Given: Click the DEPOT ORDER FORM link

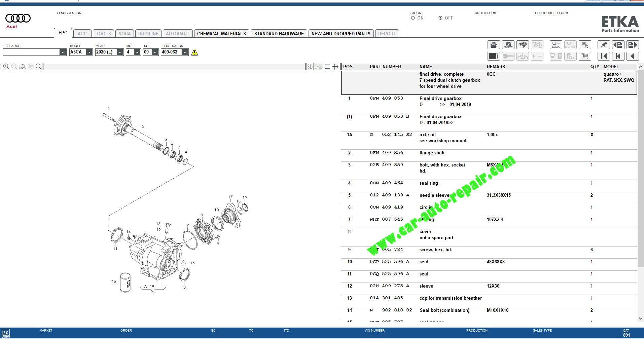Looking at the screenshot, I should click(x=551, y=13).
